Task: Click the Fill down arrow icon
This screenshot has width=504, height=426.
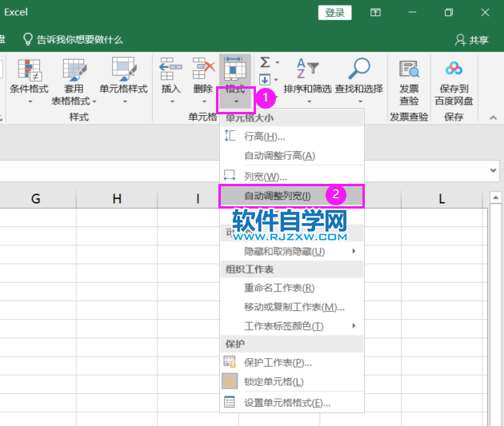Action: [x=265, y=79]
